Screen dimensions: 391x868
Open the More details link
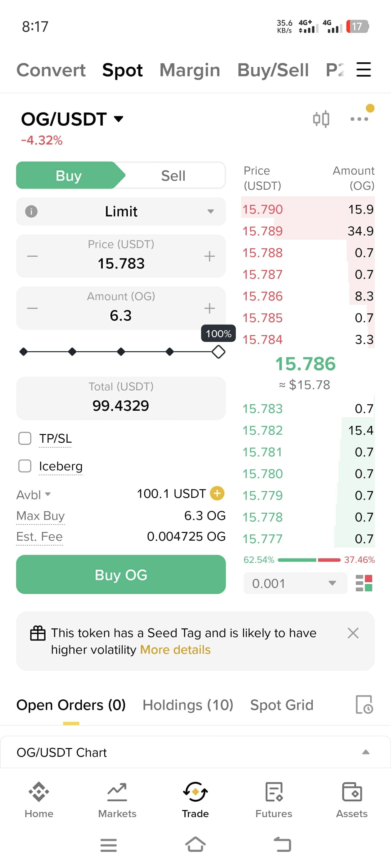(x=175, y=649)
